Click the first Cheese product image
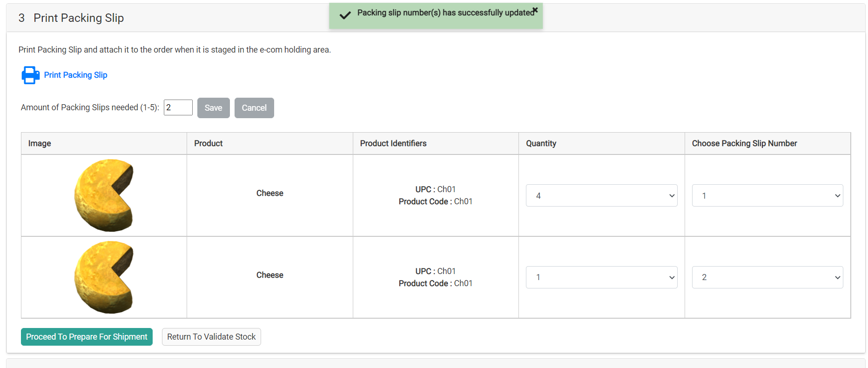This screenshot has height=368, width=868. pyautogui.click(x=104, y=195)
